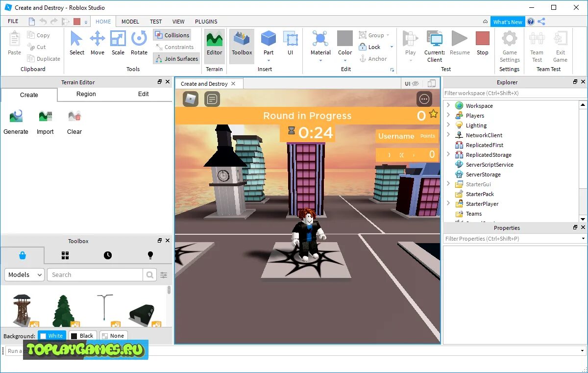588x373 pixels.
Task: Toggle Collisions option
Action: coord(172,35)
